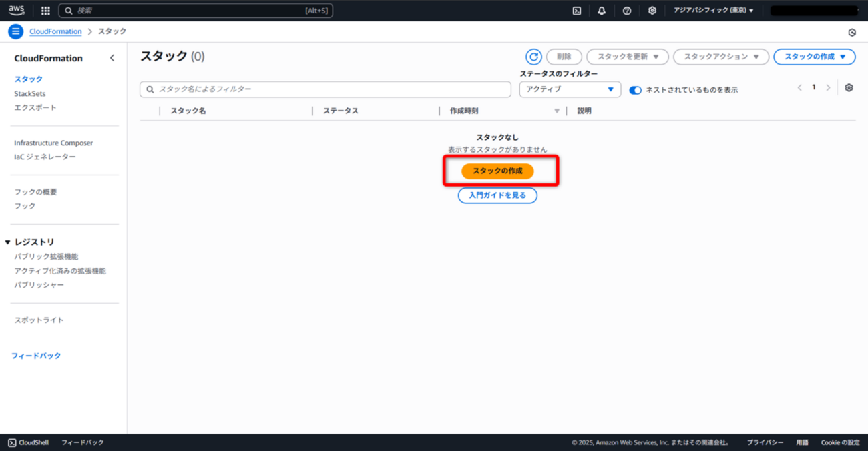The width and height of the screenshot is (868, 451).
Task: Click the フィードバック link in the footer
Action: [83, 442]
